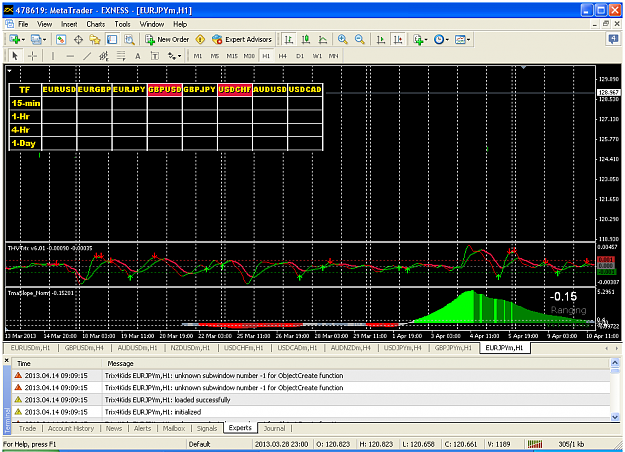Screen dimensions: 625x452
Task: Open the chat bubble icon at toolbar right
Action: pos(613,39)
